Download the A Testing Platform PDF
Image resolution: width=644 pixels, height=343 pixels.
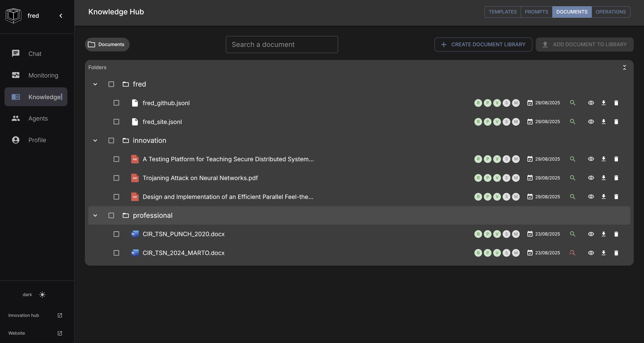604,159
